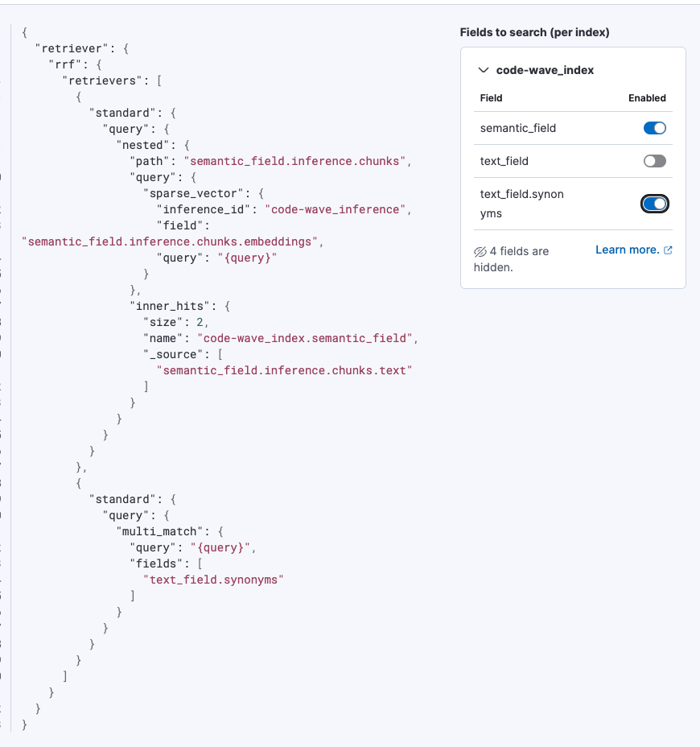Click the "4 fields are hidden" text
The image size is (700, 747).
511,259
